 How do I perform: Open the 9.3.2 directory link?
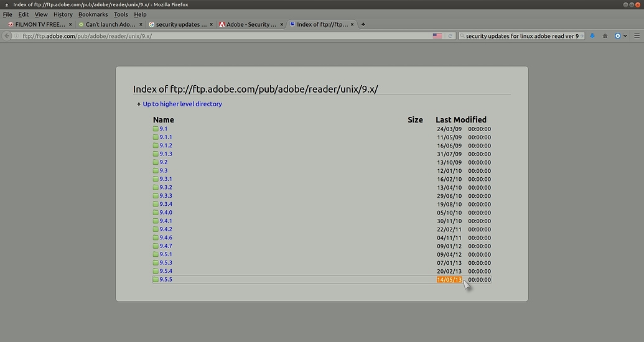(166, 187)
